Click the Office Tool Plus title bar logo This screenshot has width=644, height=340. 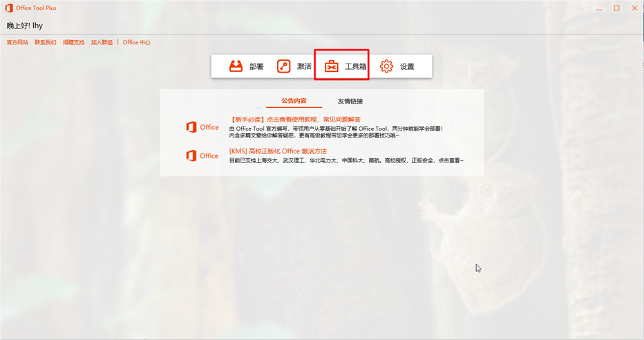coord(9,8)
